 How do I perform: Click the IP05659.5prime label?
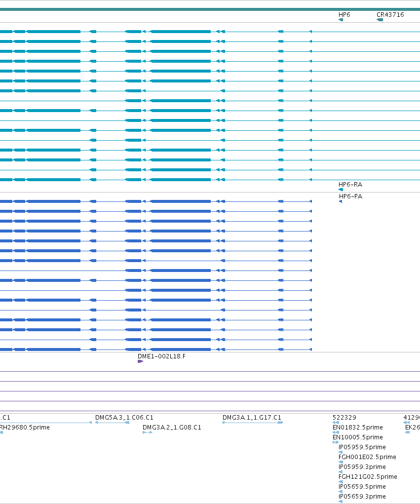click(362, 487)
